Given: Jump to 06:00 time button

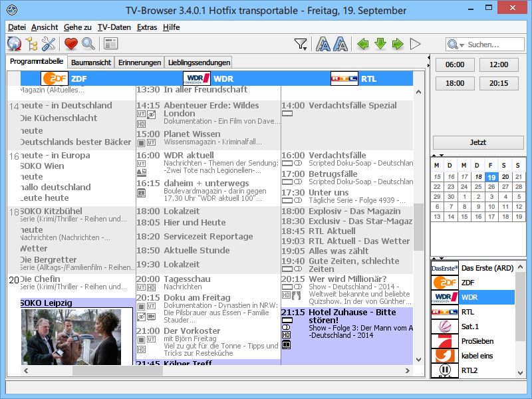Looking at the screenshot, I should (x=455, y=65).
